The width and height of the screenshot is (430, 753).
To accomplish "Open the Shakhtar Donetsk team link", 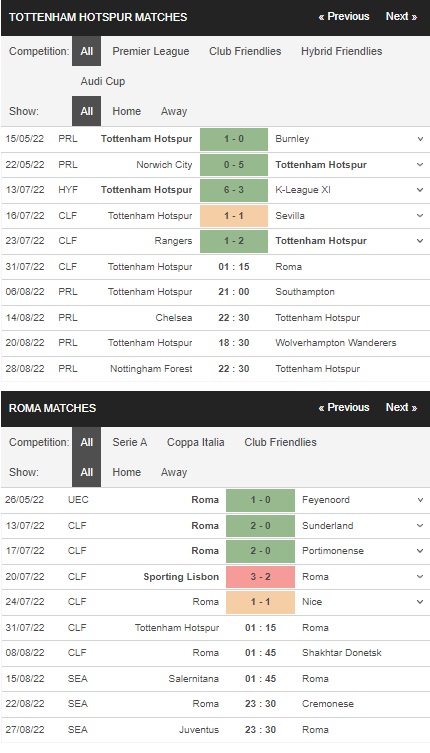I will pos(342,653).
